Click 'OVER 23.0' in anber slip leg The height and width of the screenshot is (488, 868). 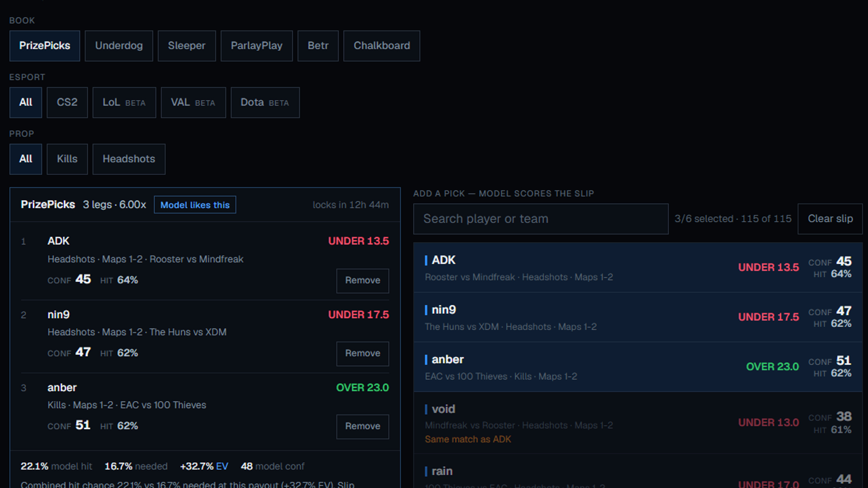point(362,387)
